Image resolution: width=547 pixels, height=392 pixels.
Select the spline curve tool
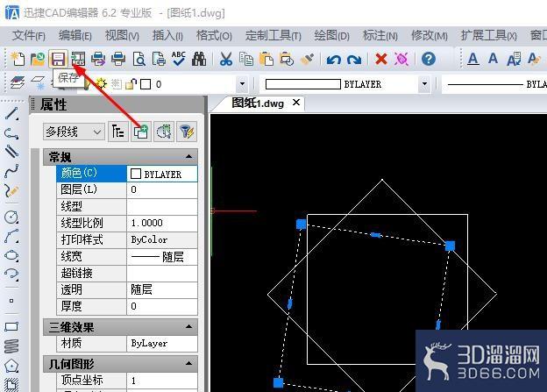(11, 171)
